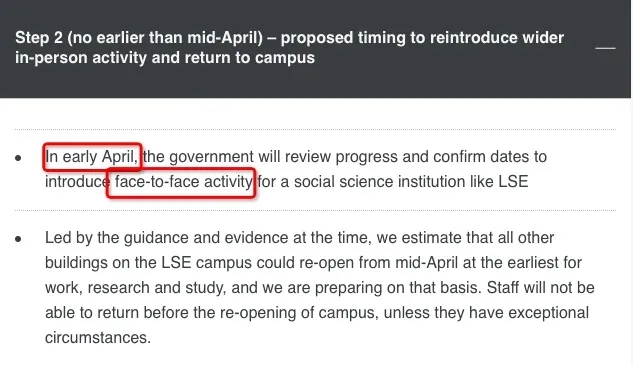Click "for a social science institution like LSE"
This screenshot has height=365, width=633.
(x=393, y=182)
